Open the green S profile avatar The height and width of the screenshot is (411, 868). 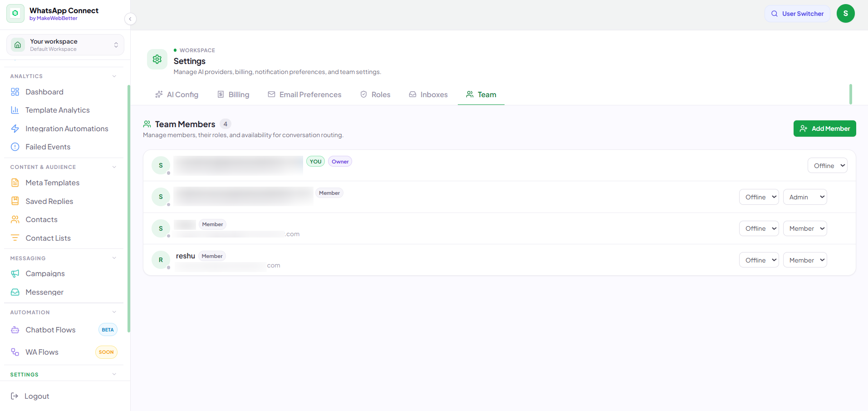[x=845, y=14]
